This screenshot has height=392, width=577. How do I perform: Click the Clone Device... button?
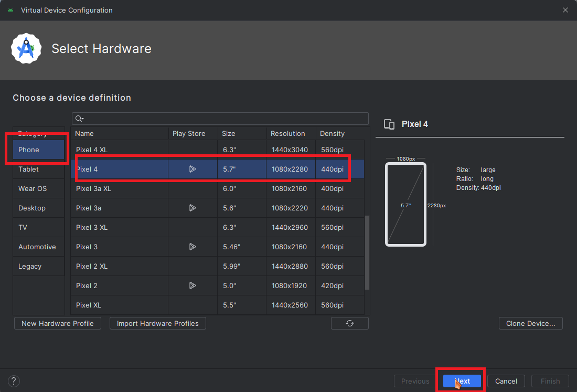pos(530,323)
